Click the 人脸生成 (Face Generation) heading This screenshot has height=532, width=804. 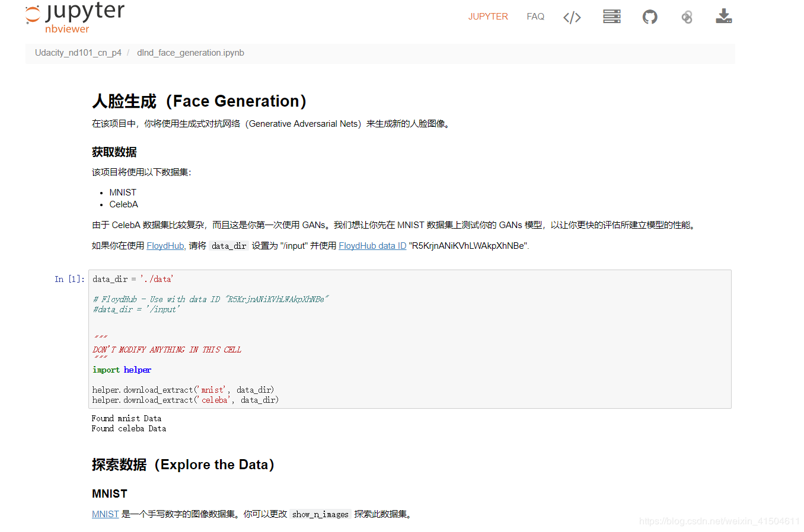tap(199, 101)
